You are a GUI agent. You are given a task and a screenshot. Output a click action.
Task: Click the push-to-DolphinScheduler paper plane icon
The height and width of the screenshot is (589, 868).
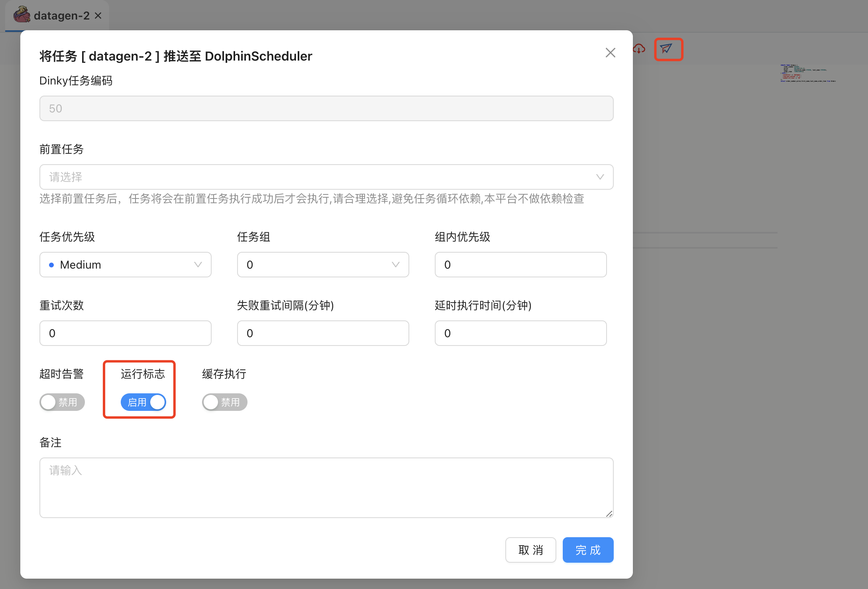[x=666, y=49]
